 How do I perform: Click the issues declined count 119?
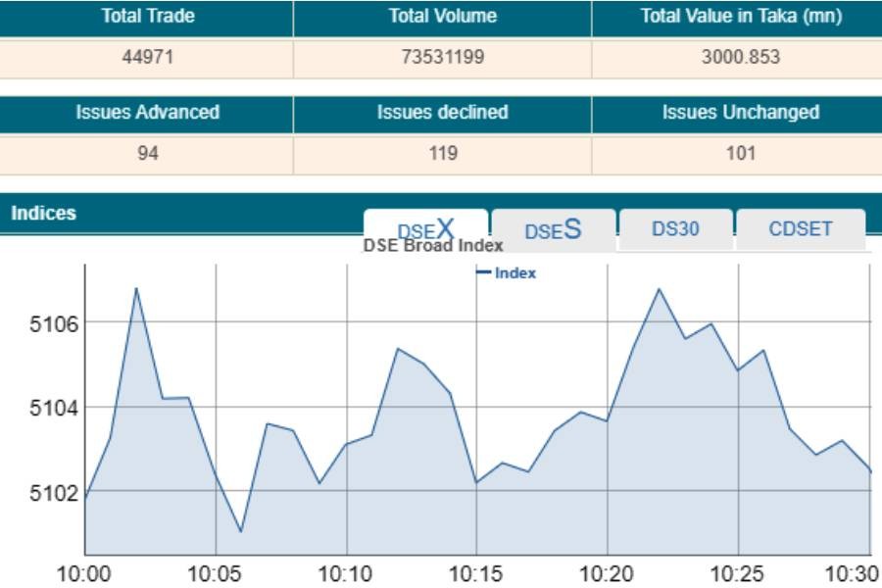442,153
